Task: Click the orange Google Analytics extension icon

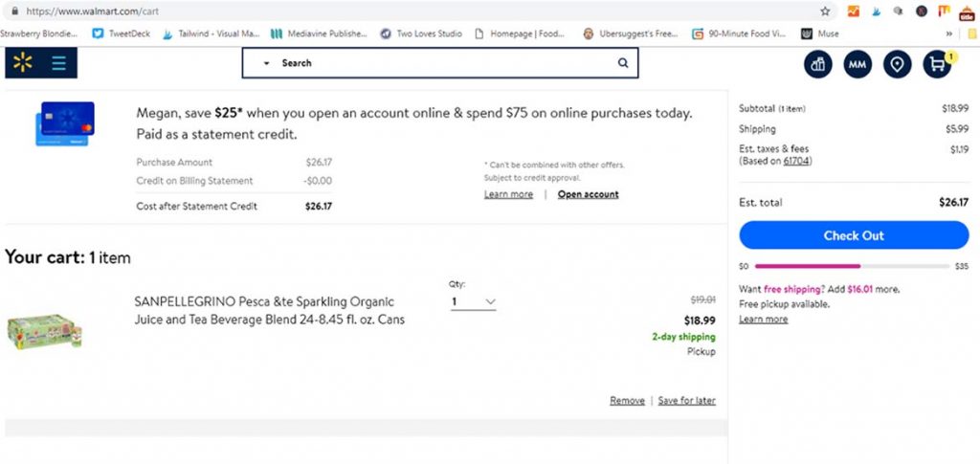Action: 853,11
